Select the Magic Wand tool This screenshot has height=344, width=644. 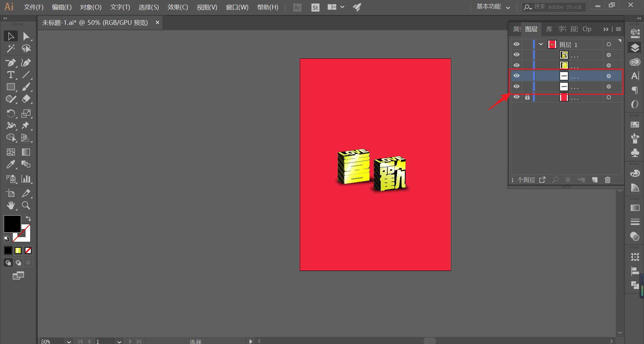click(11, 49)
